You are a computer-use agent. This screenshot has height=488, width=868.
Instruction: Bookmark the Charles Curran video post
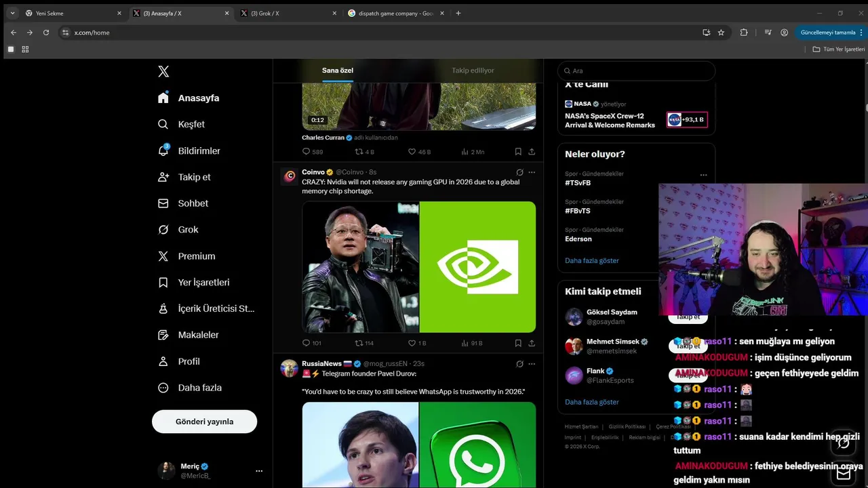click(518, 152)
